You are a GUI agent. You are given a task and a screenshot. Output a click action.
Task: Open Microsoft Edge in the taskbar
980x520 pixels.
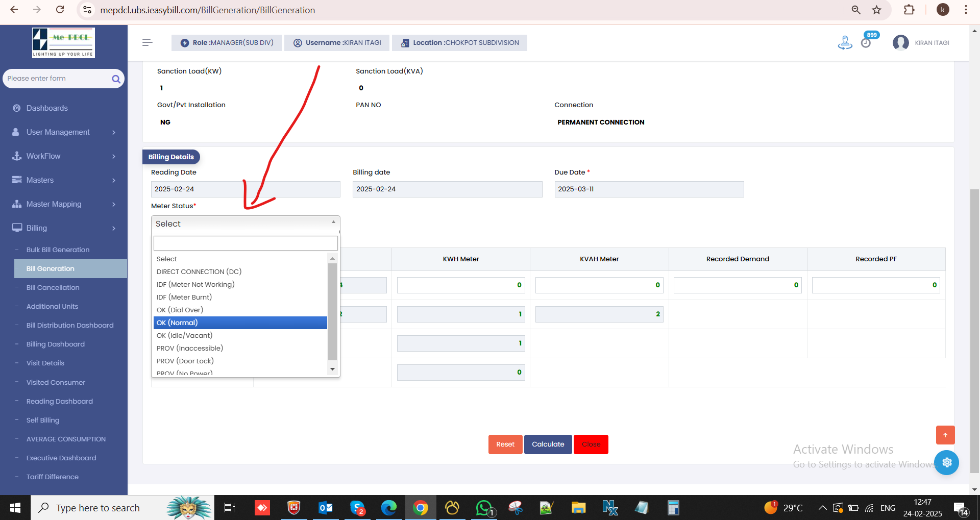coord(389,508)
